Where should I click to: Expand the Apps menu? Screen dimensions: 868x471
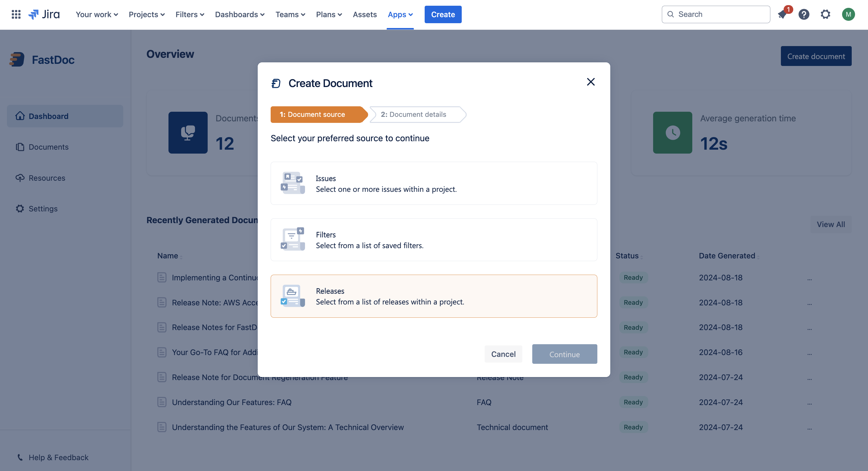[x=400, y=14]
